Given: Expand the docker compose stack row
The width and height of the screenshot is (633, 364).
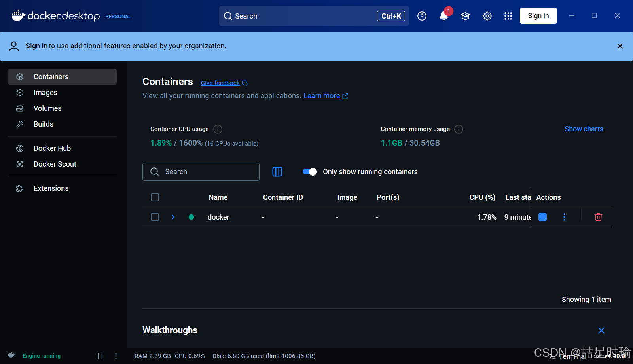Looking at the screenshot, I should pos(173,217).
